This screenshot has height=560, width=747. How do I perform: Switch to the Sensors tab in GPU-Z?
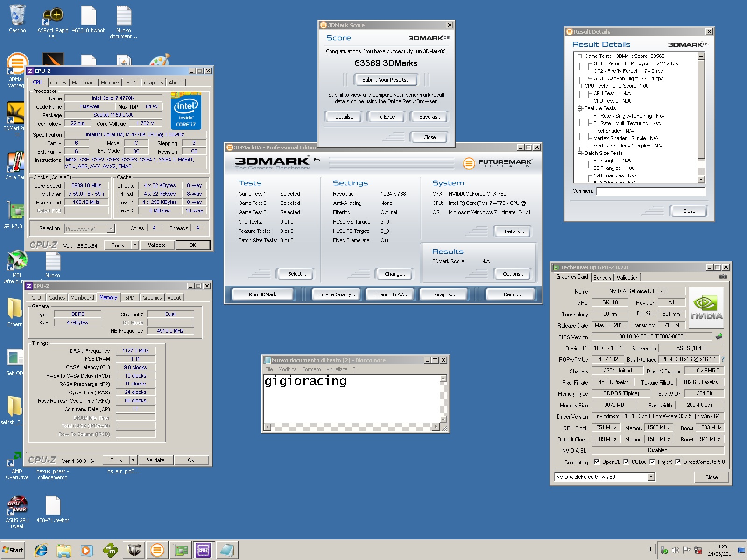(x=602, y=277)
